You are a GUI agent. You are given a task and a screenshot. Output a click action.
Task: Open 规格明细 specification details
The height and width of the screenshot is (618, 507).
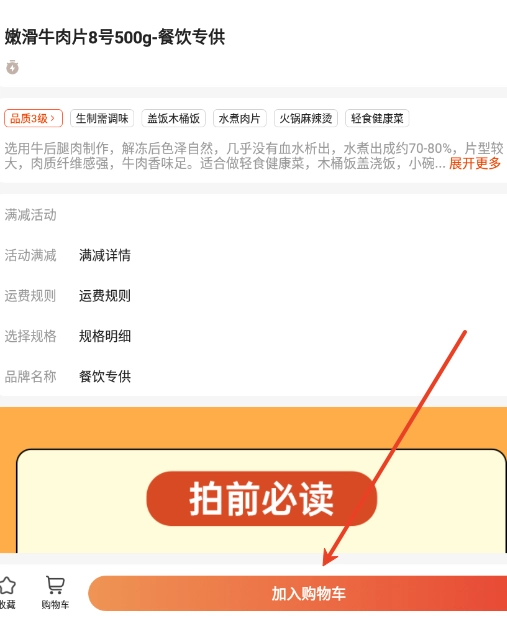(105, 336)
